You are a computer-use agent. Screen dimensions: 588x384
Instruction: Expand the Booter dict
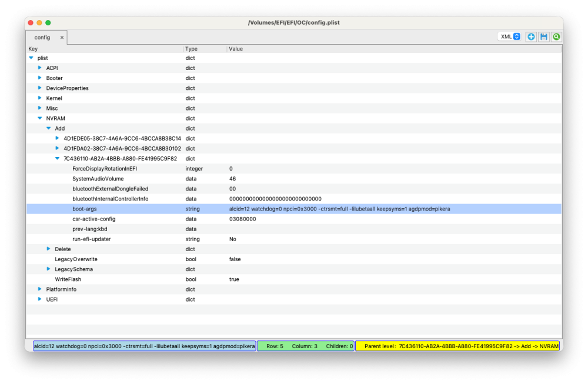tap(40, 78)
